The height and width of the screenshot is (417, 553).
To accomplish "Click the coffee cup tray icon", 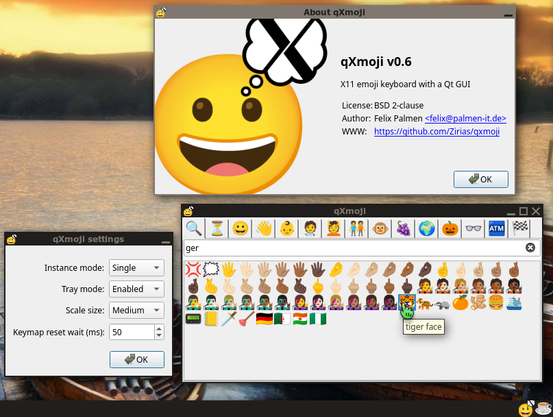I will pos(543,409).
